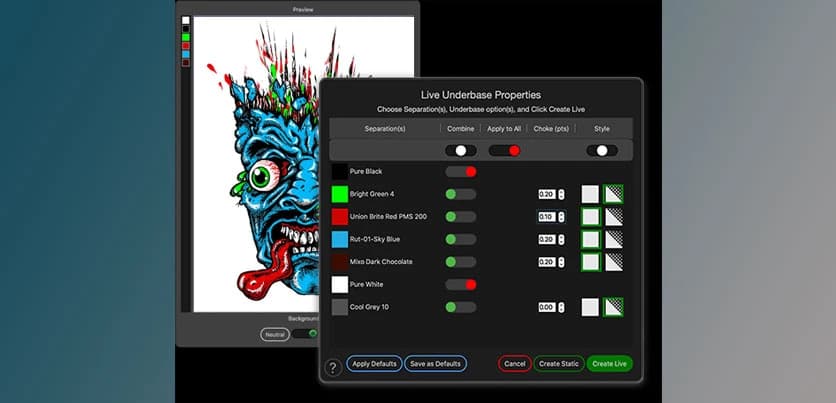Image resolution: width=836 pixels, height=403 pixels.
Task: Click Bright Green 4 color swatch
Action: coord(340,194)
